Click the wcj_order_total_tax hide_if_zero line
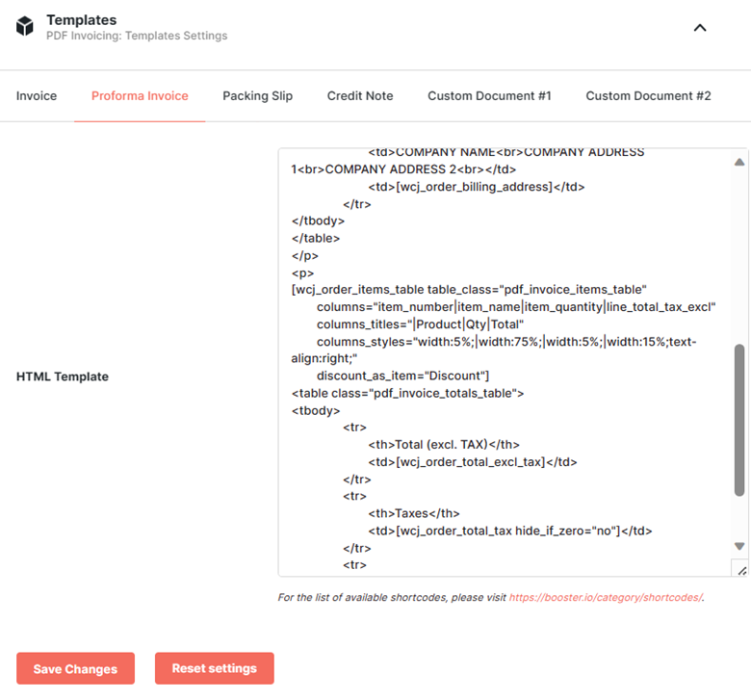Screen dimensions: 751x700 pos(510,531)
